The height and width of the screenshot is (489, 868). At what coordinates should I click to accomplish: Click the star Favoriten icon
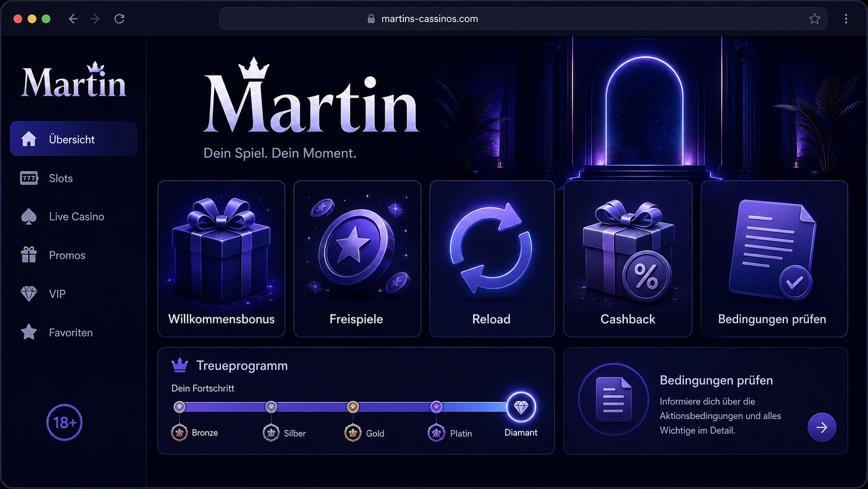(x=29, y=332)
